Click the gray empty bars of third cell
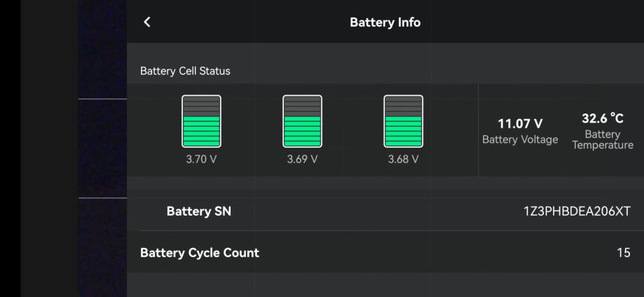Screen dimensions: 644x297 click(403, 107)
